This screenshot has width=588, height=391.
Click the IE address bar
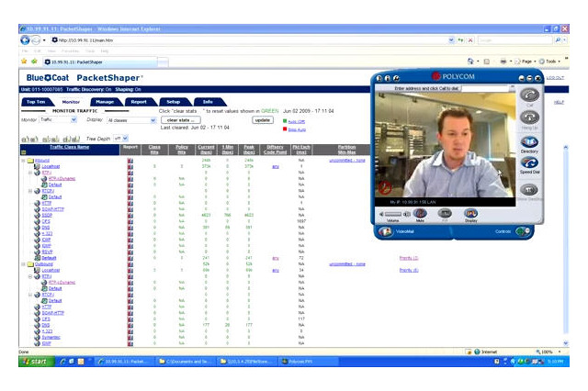pos(251,40)
